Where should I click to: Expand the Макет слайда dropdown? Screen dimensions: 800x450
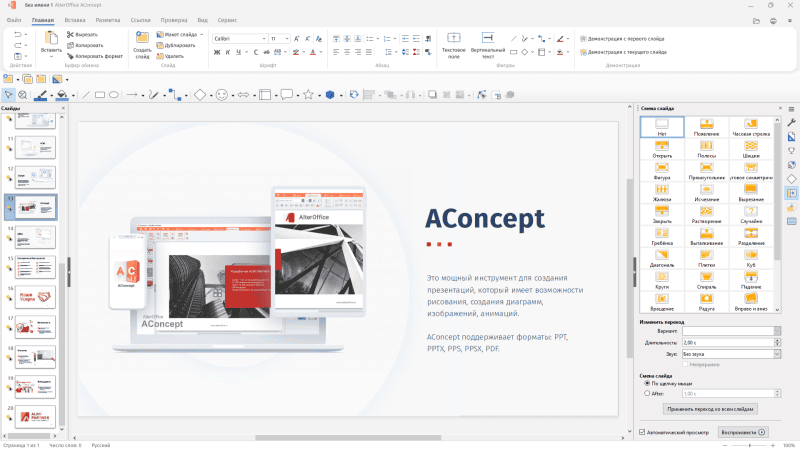pos(202,34)
